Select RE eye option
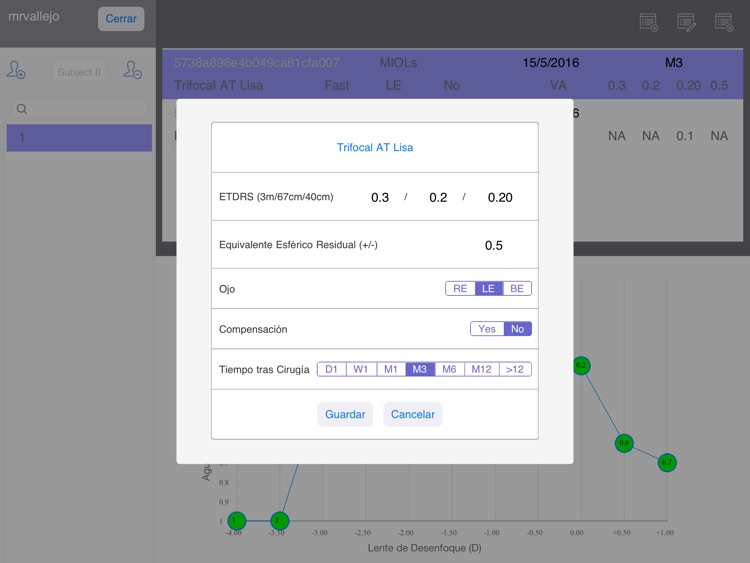The image size is (750, 563). click(x=460, y=288)
